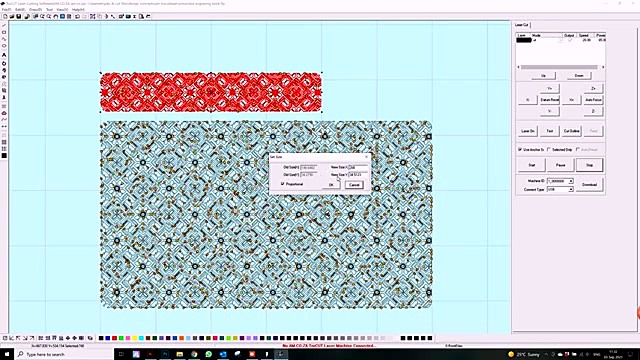
Task: Open the File menu
Action: 7,9
